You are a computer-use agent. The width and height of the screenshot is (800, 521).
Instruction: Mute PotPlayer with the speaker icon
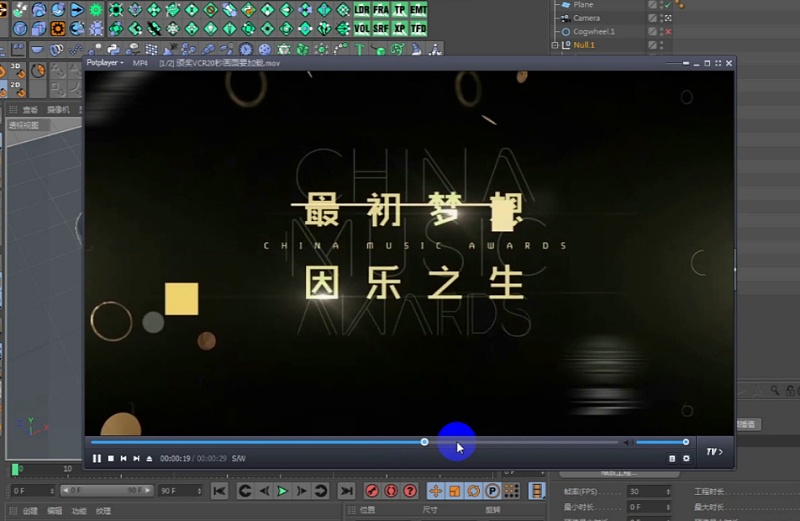click(627, 442)
